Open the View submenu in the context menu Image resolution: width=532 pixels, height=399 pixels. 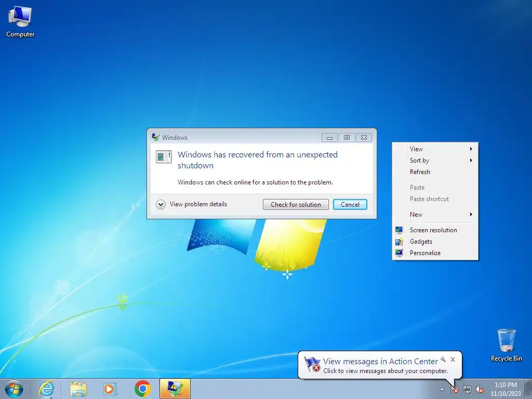pos(435,149)
